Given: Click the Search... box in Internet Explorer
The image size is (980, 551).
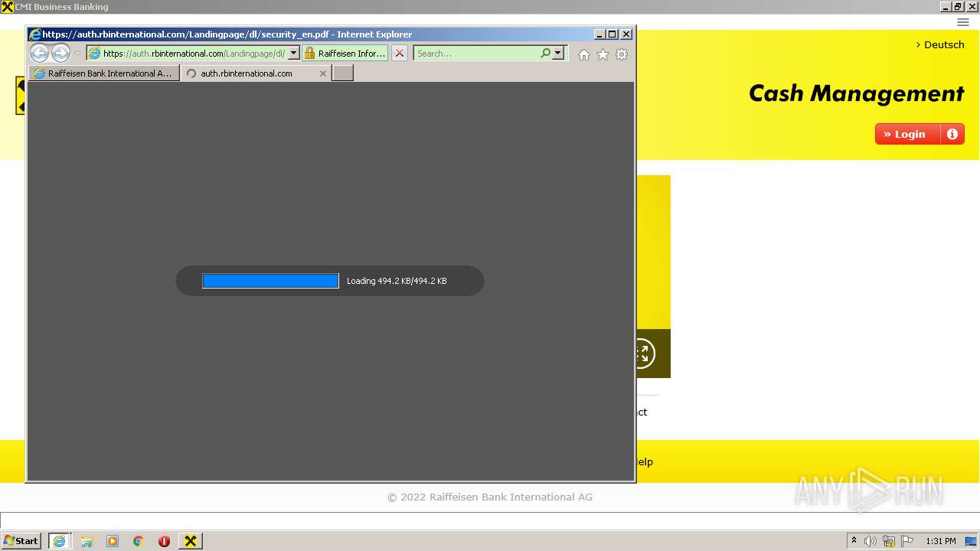Looking at the screenshot, I should [476, 54].
